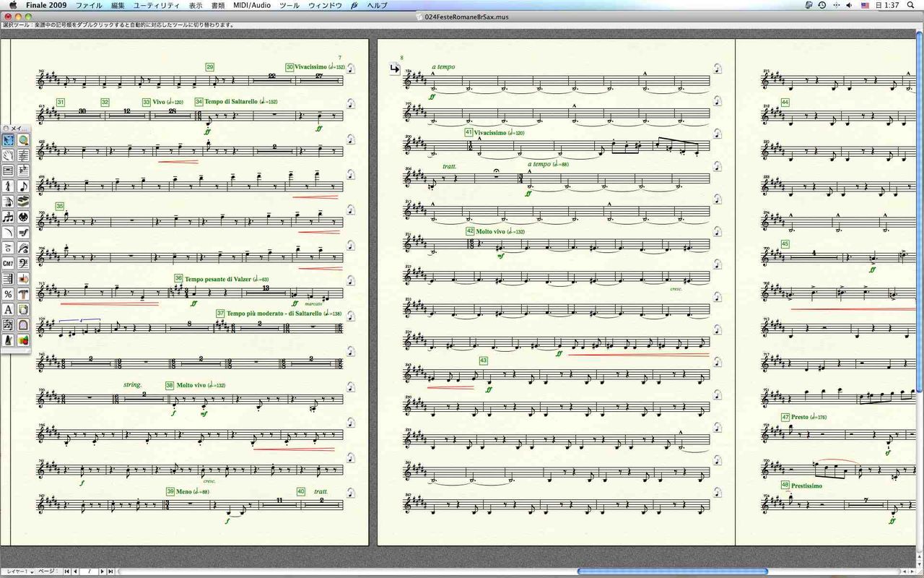Open the Time Machine menu bar icon
Viewport: 924px width, 578px height.
pyautogui.click(x=822, y=5)
